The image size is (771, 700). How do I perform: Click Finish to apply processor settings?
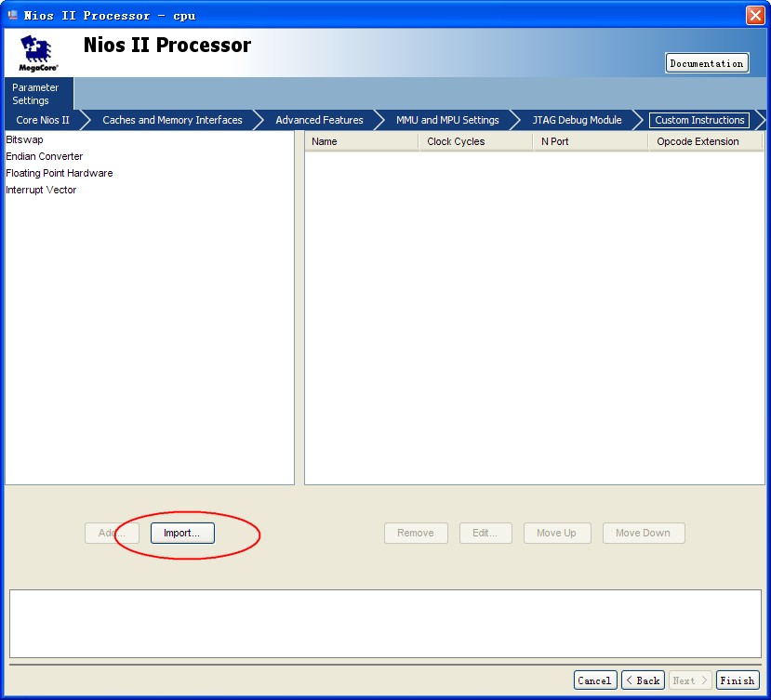point(738,680)
